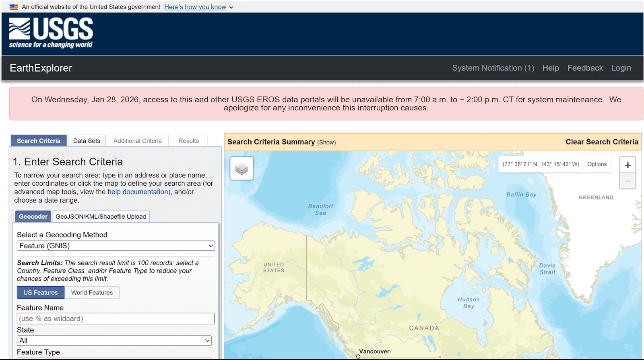Image resolution: width=644 pixels, height=360 pixels.
Task: Click the US flag icon
Action: click(14, 7)
